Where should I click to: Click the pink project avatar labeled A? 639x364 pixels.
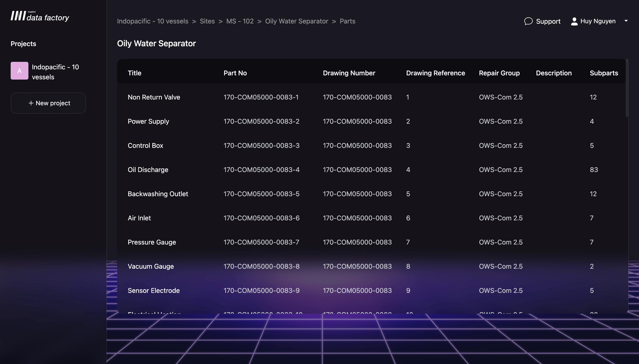pyautogui.click(x=19, y=71)
